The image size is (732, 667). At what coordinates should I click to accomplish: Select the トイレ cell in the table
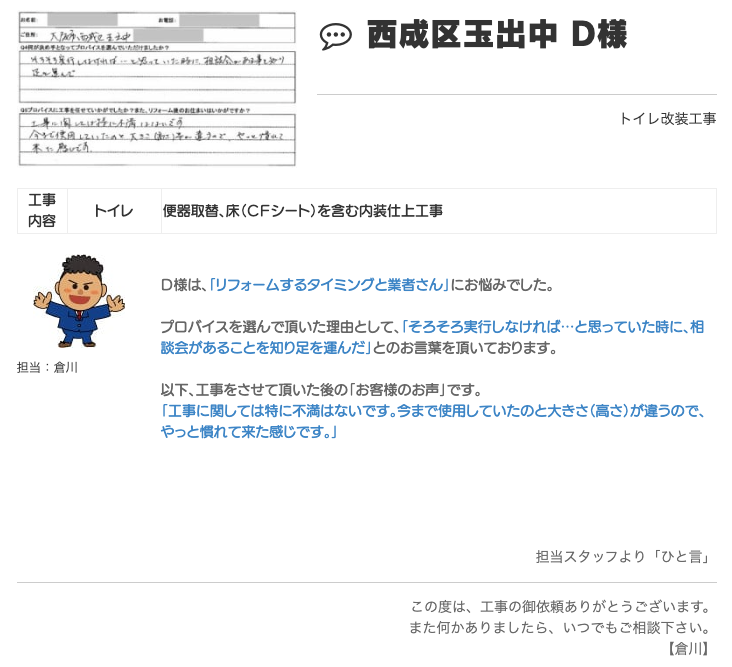pos(113,211)
